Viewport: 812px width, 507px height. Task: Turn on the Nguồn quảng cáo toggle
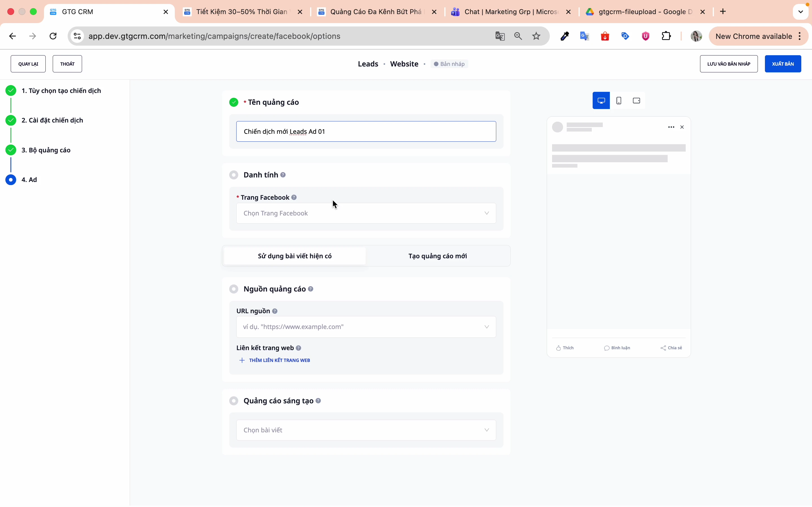click(234, 289)
